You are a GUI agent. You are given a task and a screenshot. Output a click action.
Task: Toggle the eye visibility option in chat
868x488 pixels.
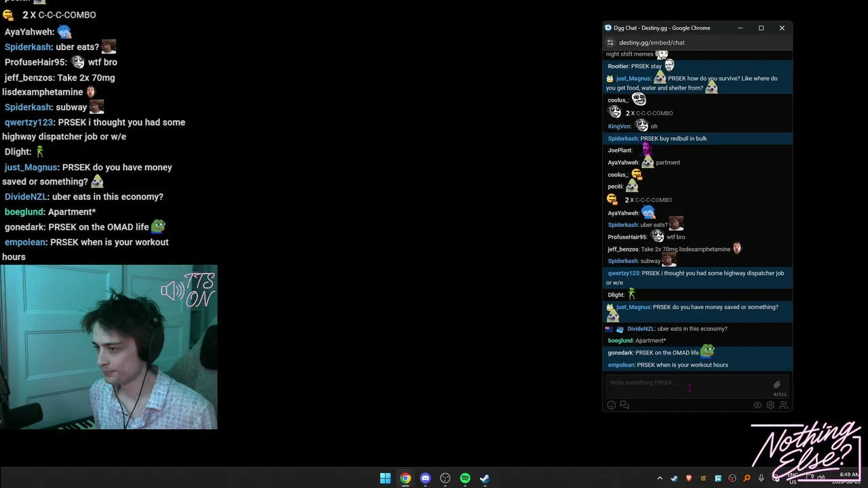pyautogui.click(x=757, y=405)
